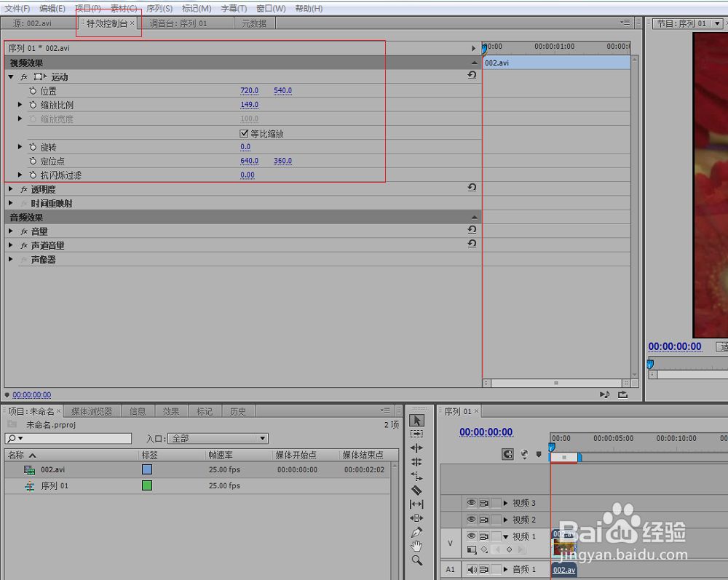
Task: Pick the Track Select tool
Action: tap(416, 434)
